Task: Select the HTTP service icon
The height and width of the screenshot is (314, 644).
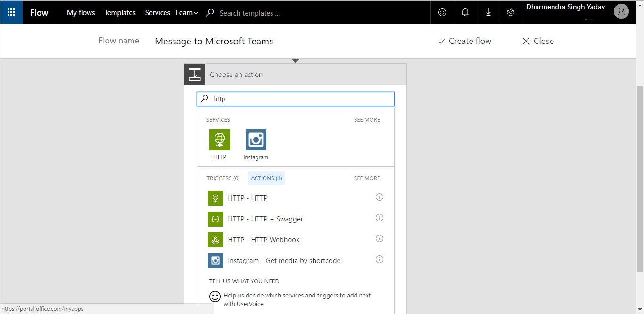Action: tap(220, 140)
